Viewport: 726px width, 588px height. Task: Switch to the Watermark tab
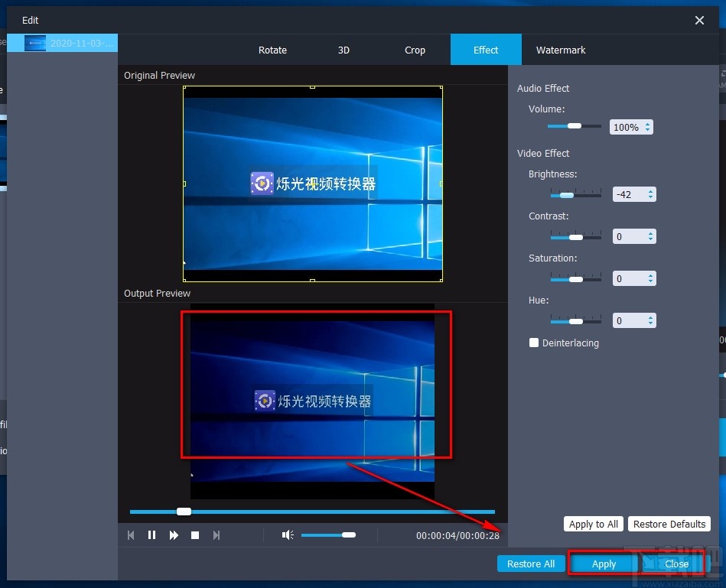561,50
